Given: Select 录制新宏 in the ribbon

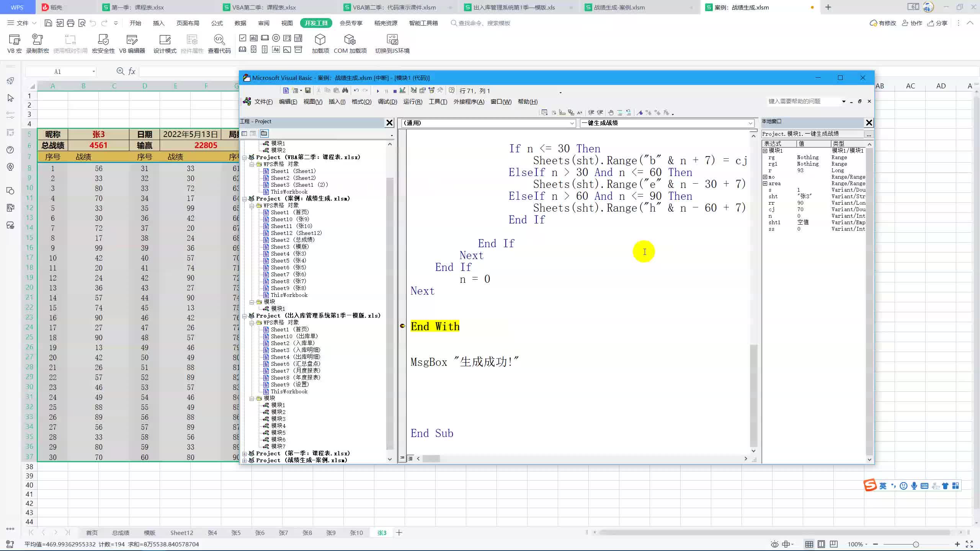Looking at the screenshot, I should click(x=37, y=43).
